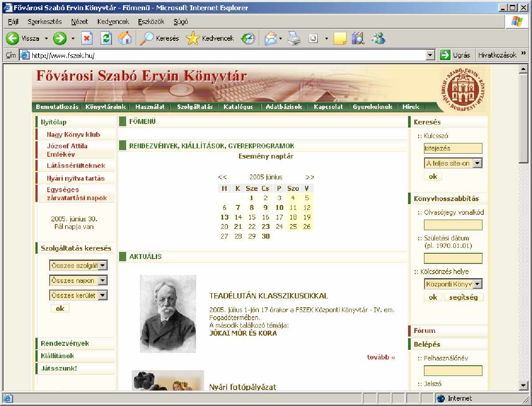The height and width of the screenshot is (406, 532).
Task: Open the 'Összes szolgált' service dropdown
Action: click(102, 265)
